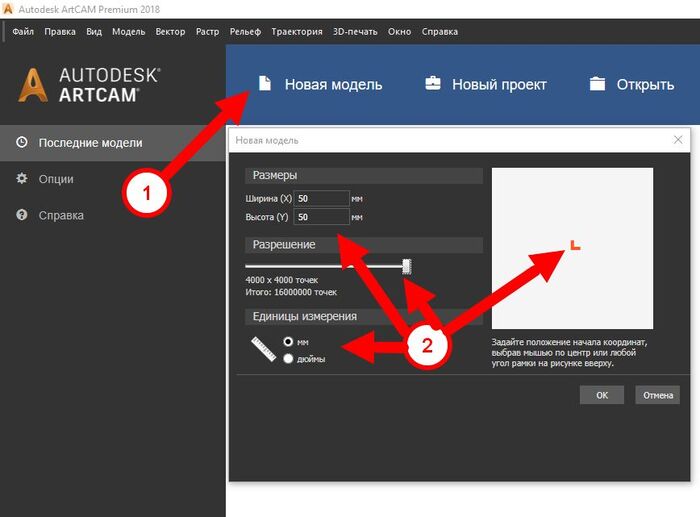Click the Open folder box icon

(598, 84)
